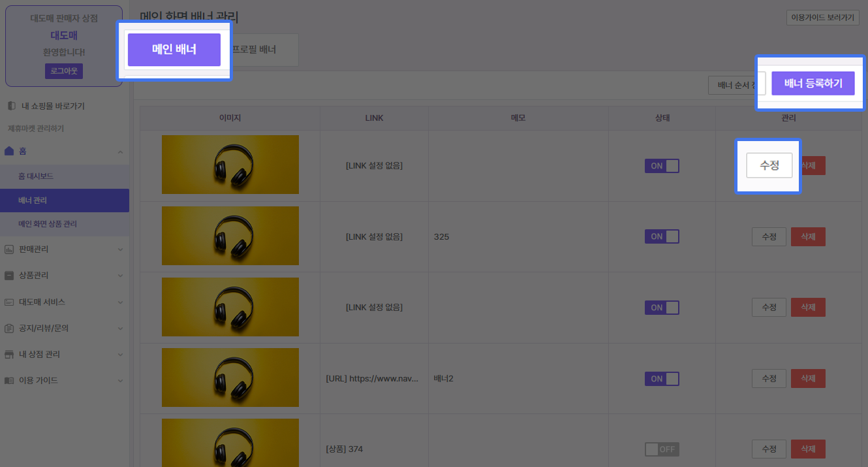
Task: Toggle status of banner with memo 325
Action: click(662, 236)
